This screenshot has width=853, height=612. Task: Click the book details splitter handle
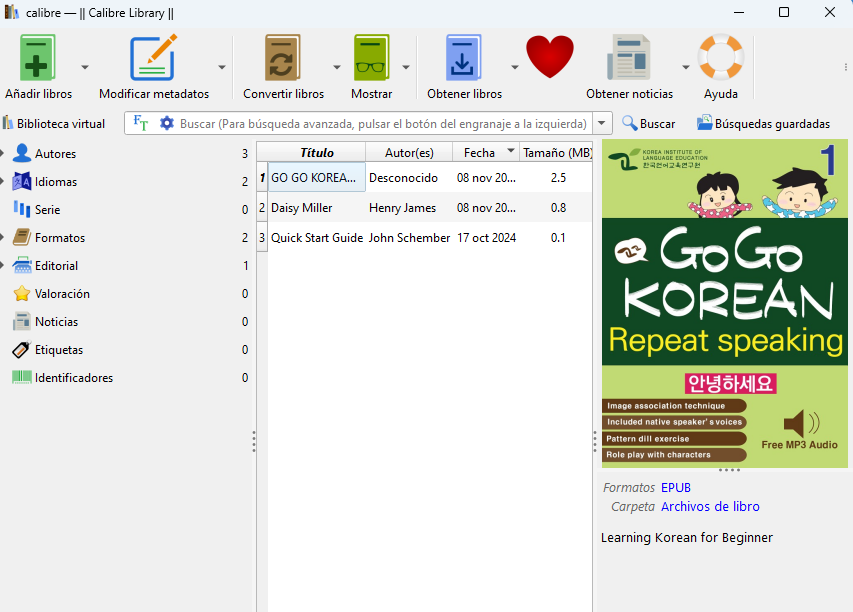pyautogui.click(x=595, y=442)
